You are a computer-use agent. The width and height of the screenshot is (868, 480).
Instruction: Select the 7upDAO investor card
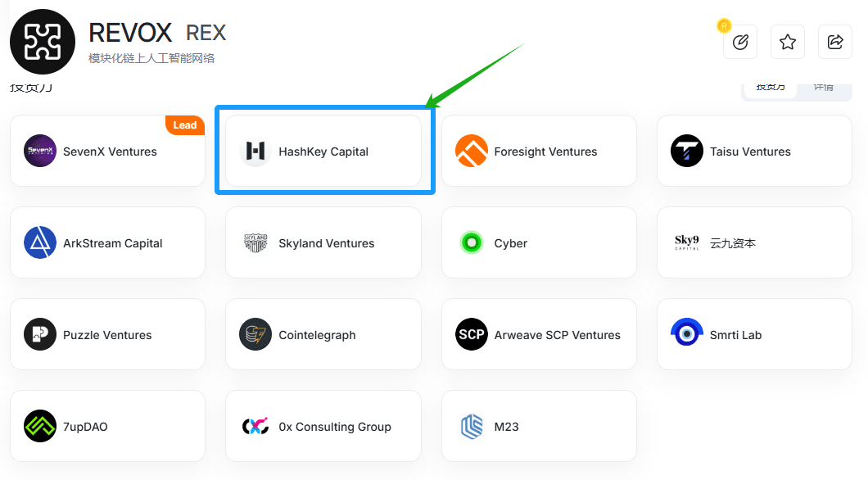107,426
